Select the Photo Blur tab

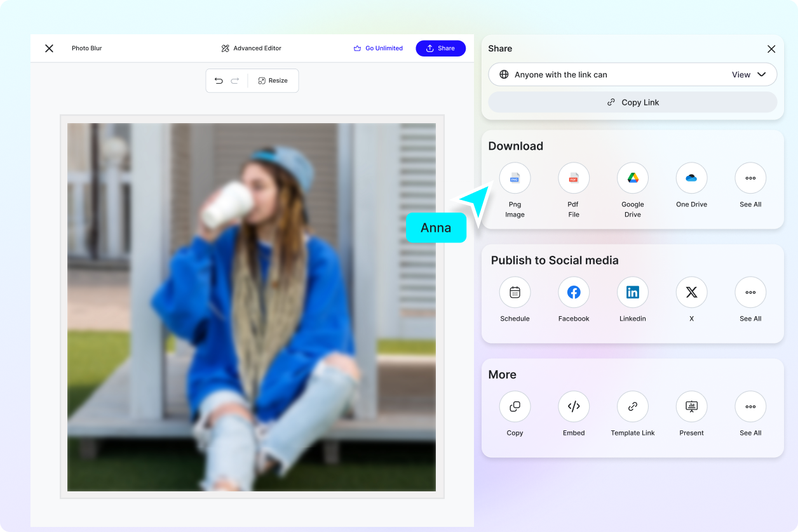(86, 48)
